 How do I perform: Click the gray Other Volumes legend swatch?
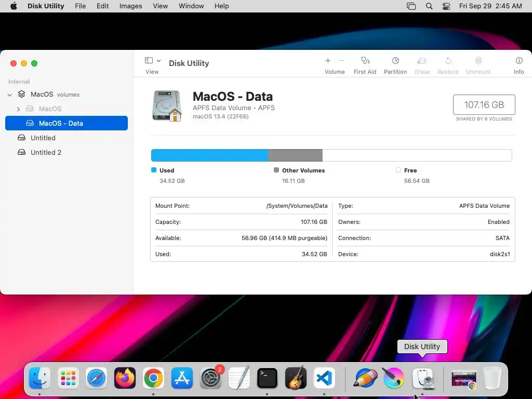pyautogui.click(x=276, y=170)
